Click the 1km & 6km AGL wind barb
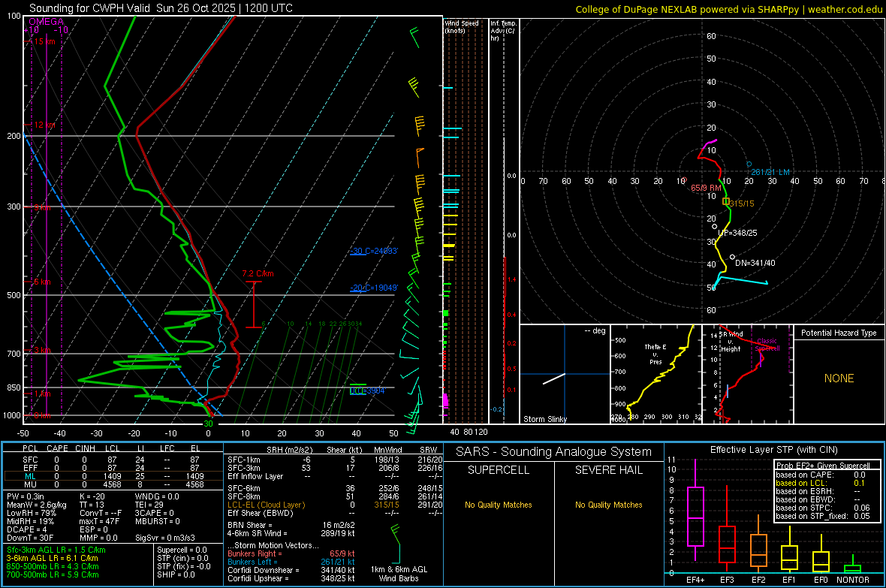886x588 pixels. pyautogui.click(x=397, y=544)
